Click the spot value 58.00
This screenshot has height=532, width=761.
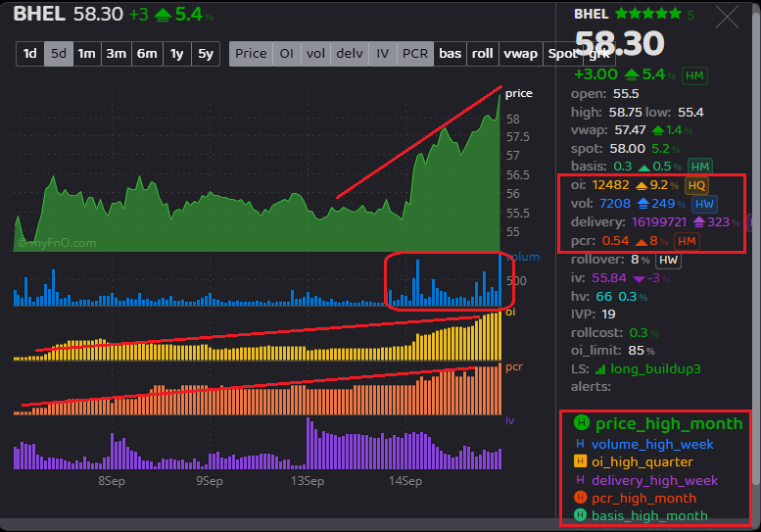(628, 149)
